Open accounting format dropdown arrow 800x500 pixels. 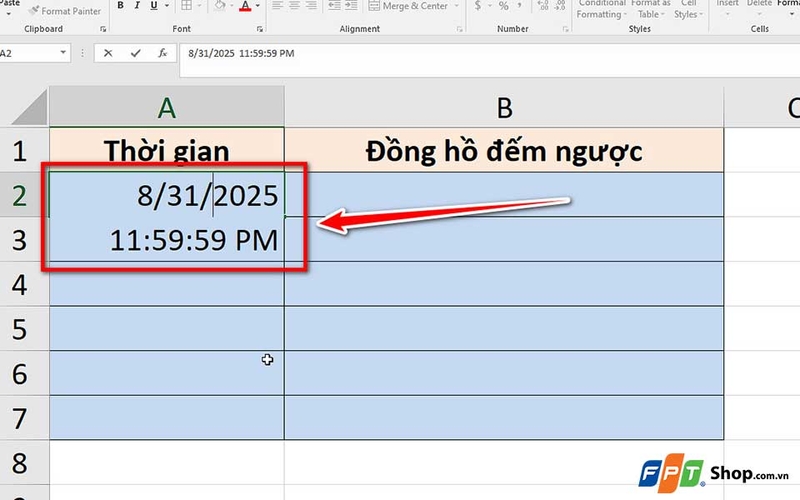(489, 6)
